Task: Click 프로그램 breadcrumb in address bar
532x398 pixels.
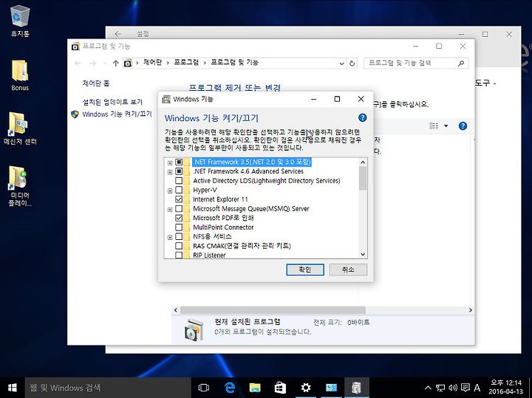Action: click(x=186, y=62)
